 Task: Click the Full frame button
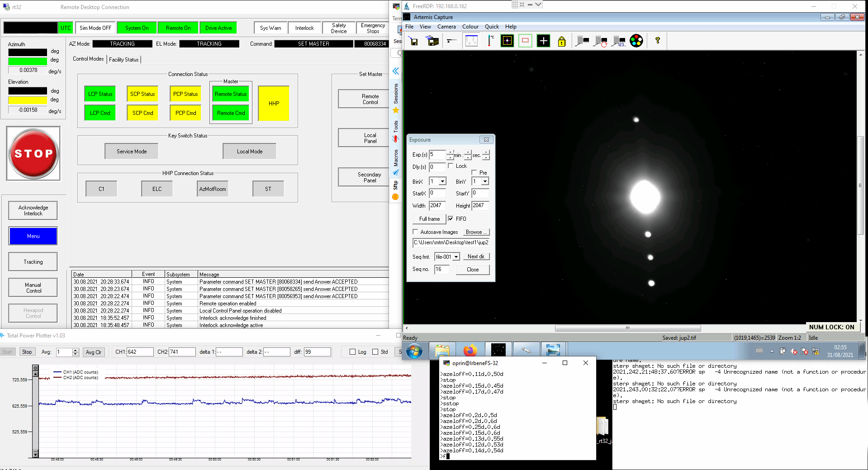coord(429,219)
